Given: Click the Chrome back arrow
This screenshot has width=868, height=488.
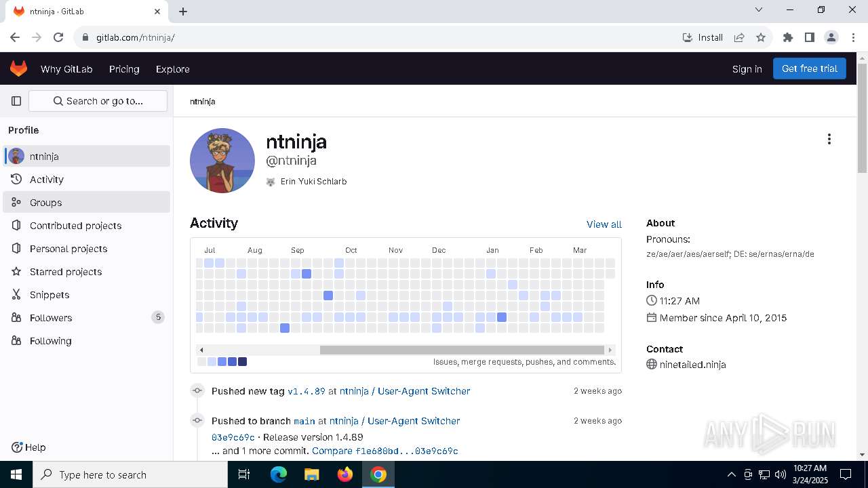Looking at the screenshot, I should [15, 37].
